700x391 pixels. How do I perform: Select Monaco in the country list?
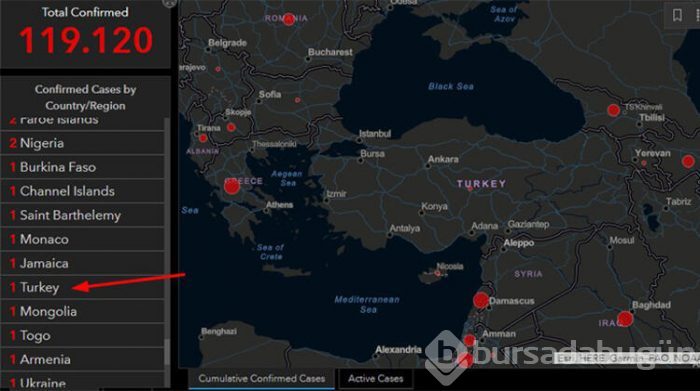83,240
